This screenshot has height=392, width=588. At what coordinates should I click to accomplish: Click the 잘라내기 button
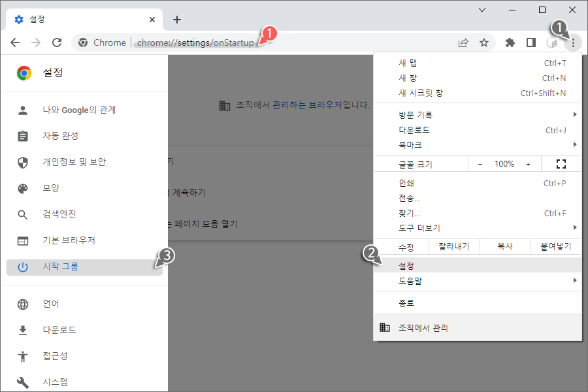(x=454, y=246)
